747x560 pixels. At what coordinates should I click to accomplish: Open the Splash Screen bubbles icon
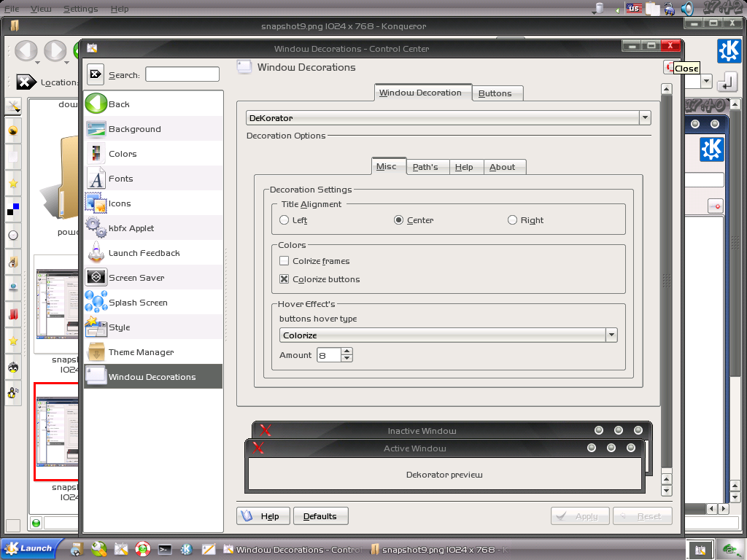pyautogui.click(x=96, y=302)
